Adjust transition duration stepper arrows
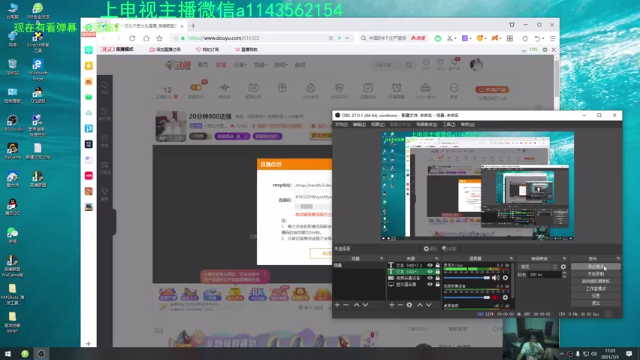The width and height of the screenshot is (640, 360). [564, 275]
